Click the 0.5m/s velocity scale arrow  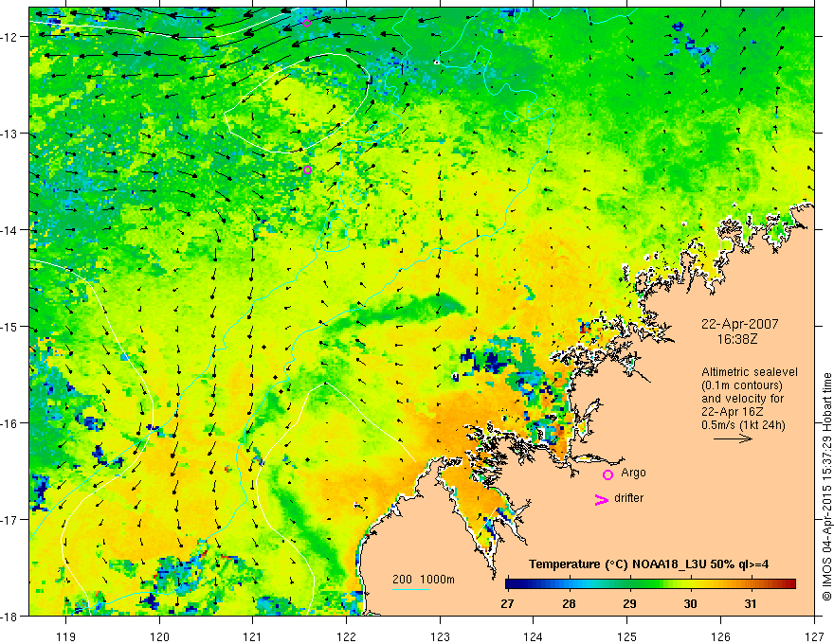click(733, 438)
